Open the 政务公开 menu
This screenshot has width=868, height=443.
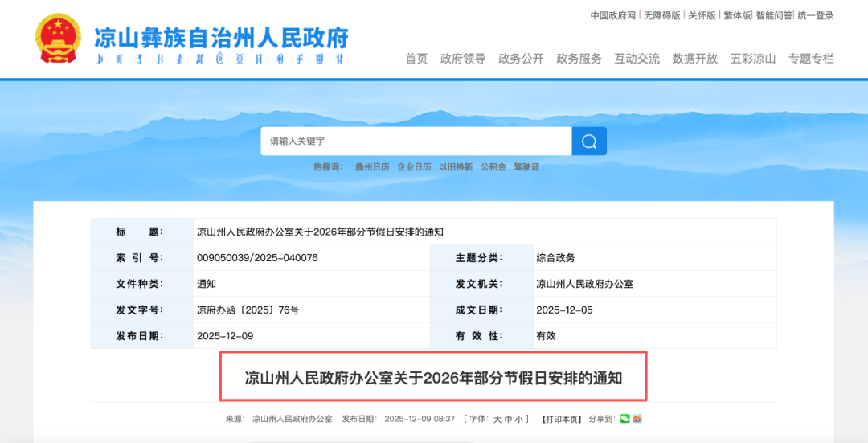(x=521, y=59)
